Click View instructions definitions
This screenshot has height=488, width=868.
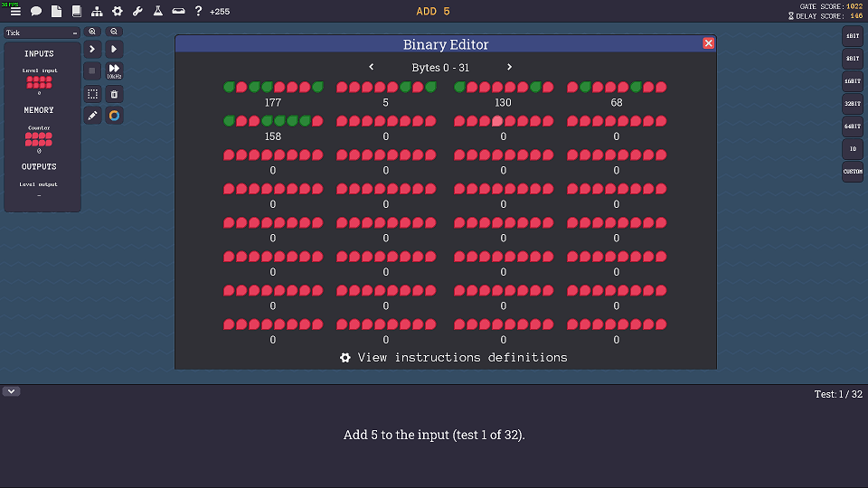[x=453, y=358]
